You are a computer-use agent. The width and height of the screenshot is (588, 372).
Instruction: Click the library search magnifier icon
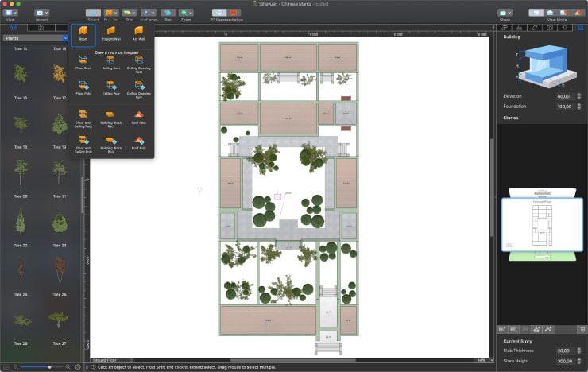pos(16,367)
